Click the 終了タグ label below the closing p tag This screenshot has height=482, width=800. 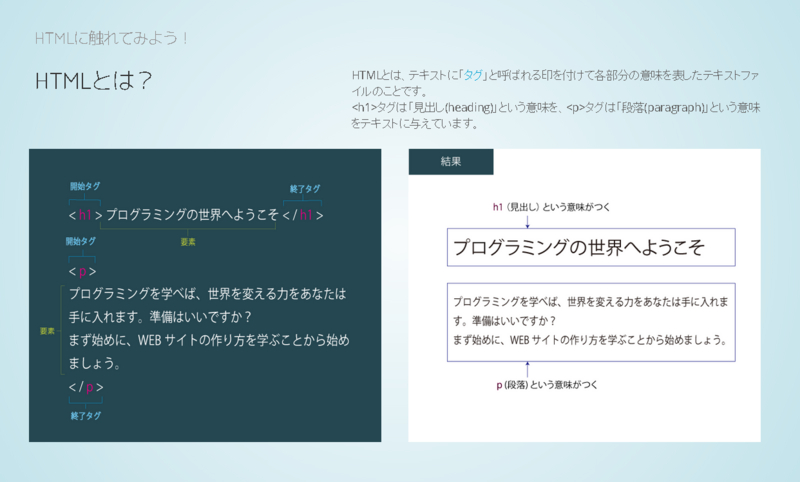click(x=86, y=416)
